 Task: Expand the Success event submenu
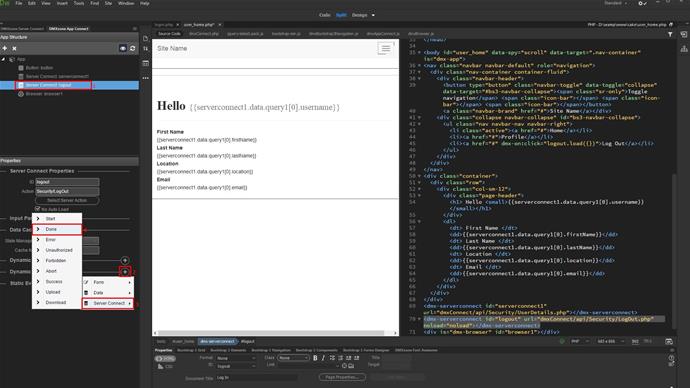coord(57,282)
